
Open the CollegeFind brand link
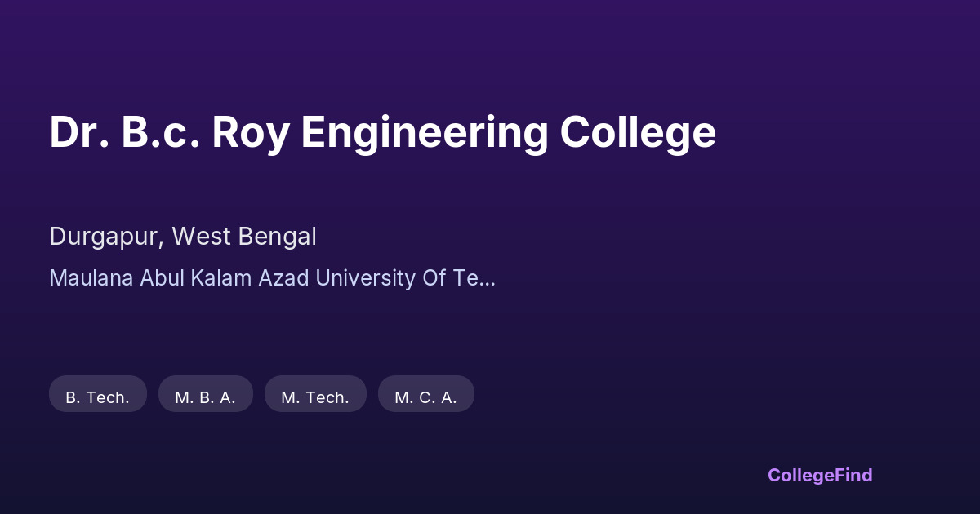pyautogui.click(x=819, y=475)
